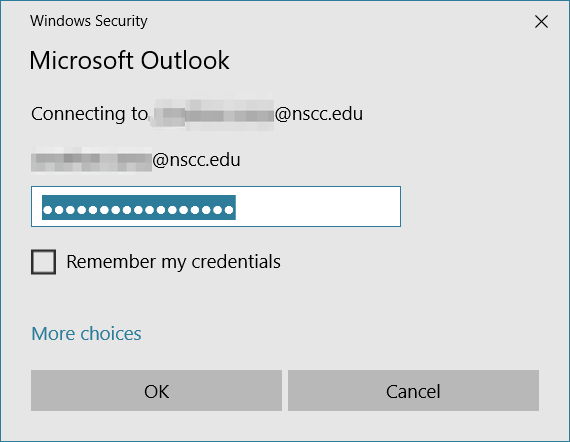Click the "Microsoft Outlook" heading
Screen dimensions: 570x442
coord(129,60)
